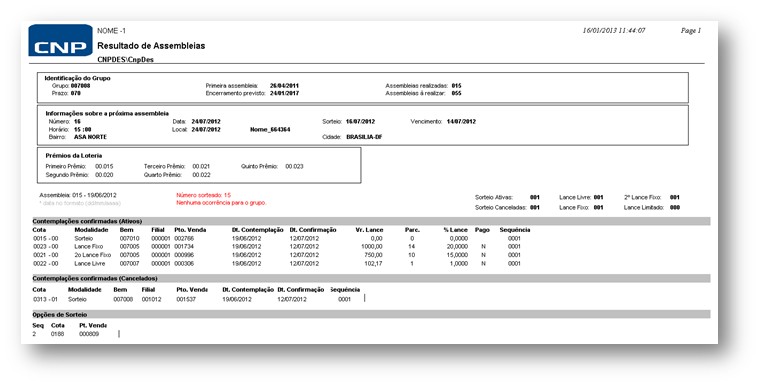Screen dimensions: 760x386
Task: Click the Vr. Lance value 1000,00
Action: (372, 247)
